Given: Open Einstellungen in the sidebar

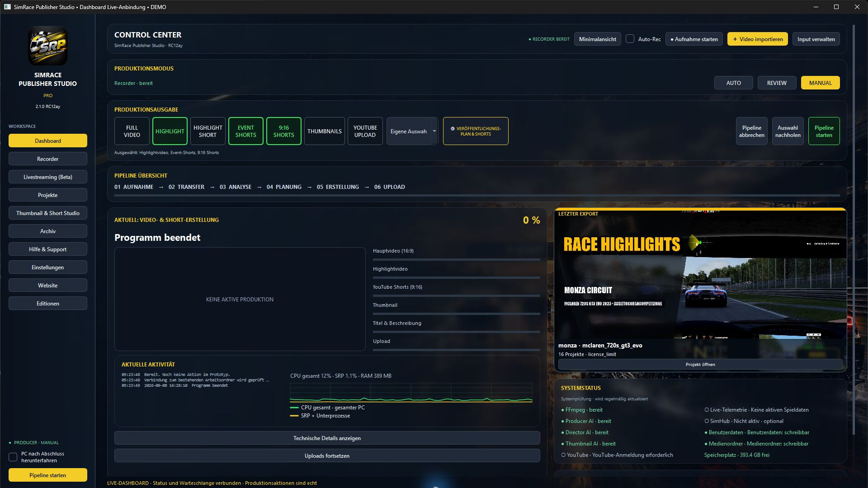Looking at the screenshot, I should [48, 267].
